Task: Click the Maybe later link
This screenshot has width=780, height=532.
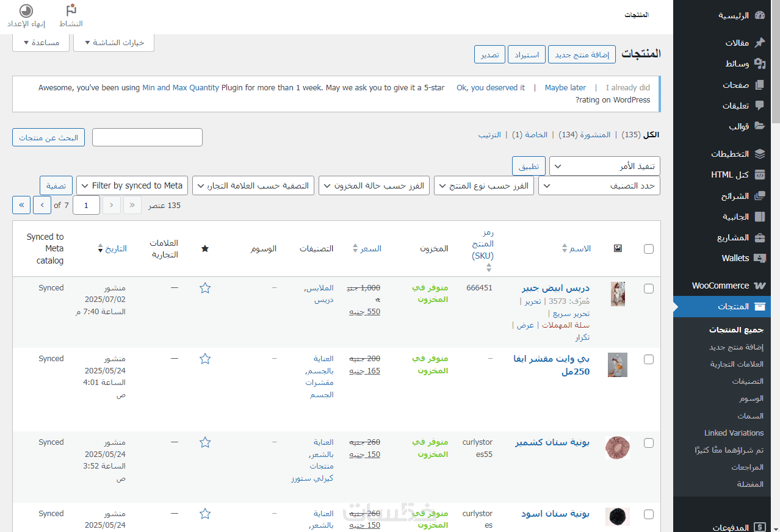Action: 565,88
